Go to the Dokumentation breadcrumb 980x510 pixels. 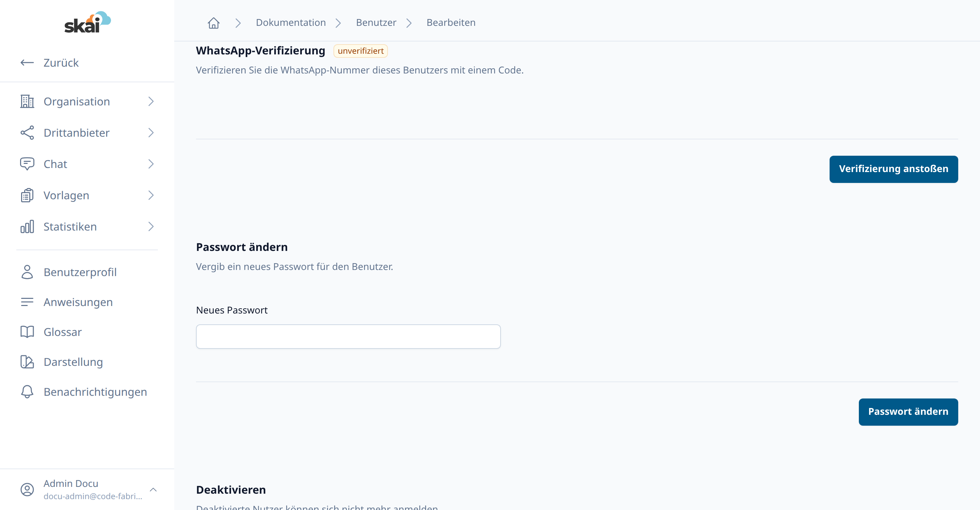291,23
